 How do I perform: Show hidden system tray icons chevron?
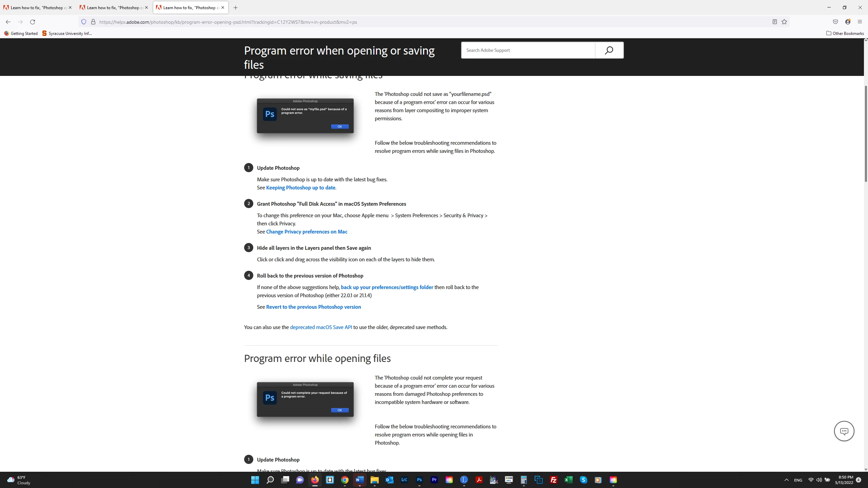[x=787, y=480]
